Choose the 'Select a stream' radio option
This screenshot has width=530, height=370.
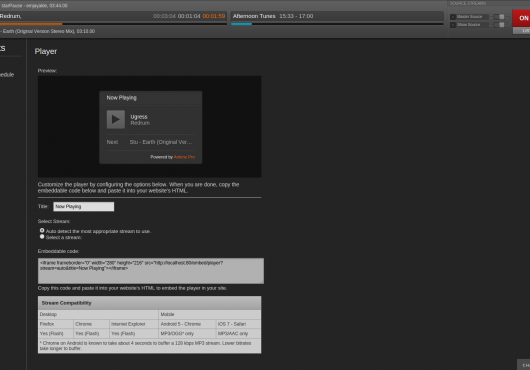pos(42,237)
